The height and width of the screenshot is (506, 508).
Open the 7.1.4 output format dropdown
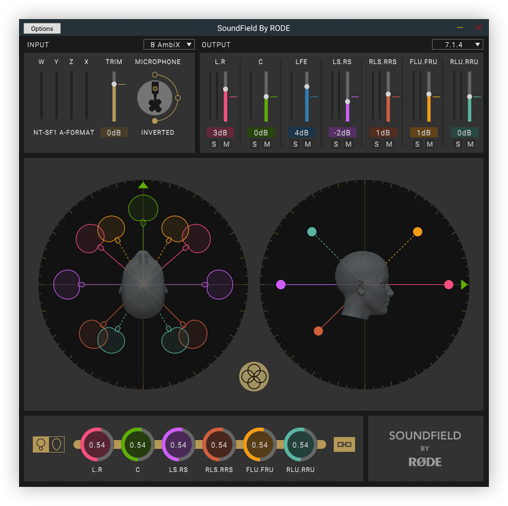pos(457,45)
